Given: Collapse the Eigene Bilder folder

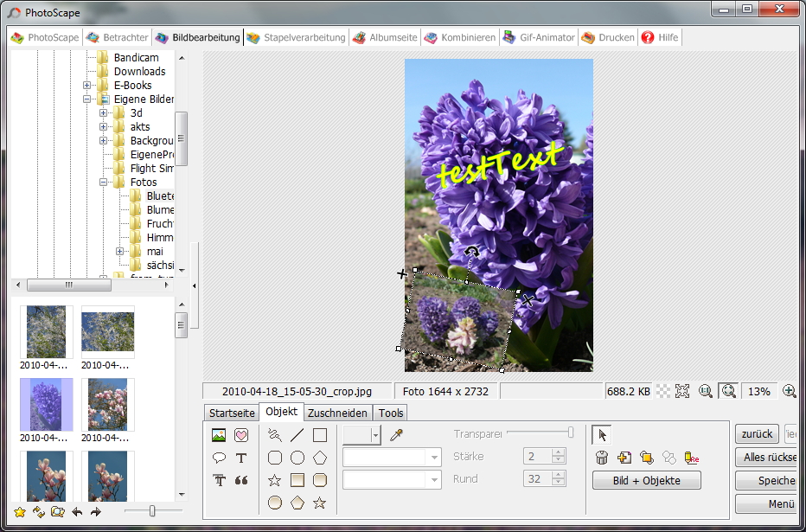Looking at the screenshot, I should pyautogui.click(x=87, y=99).
